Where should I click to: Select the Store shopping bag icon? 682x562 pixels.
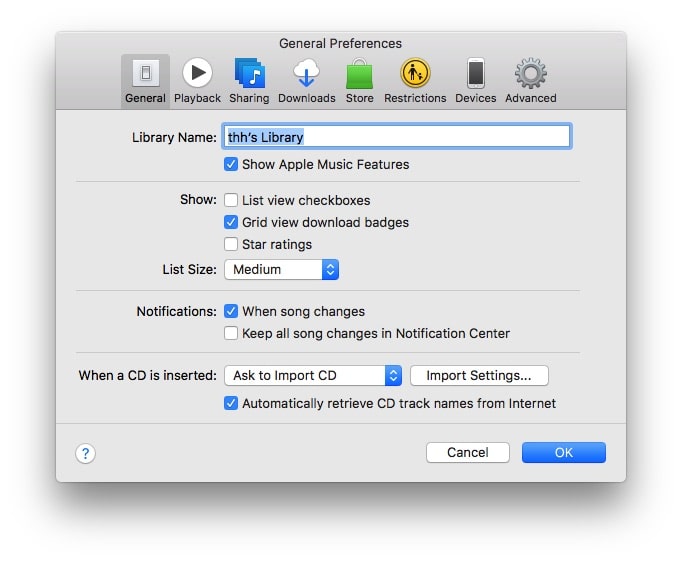(359, 74)
